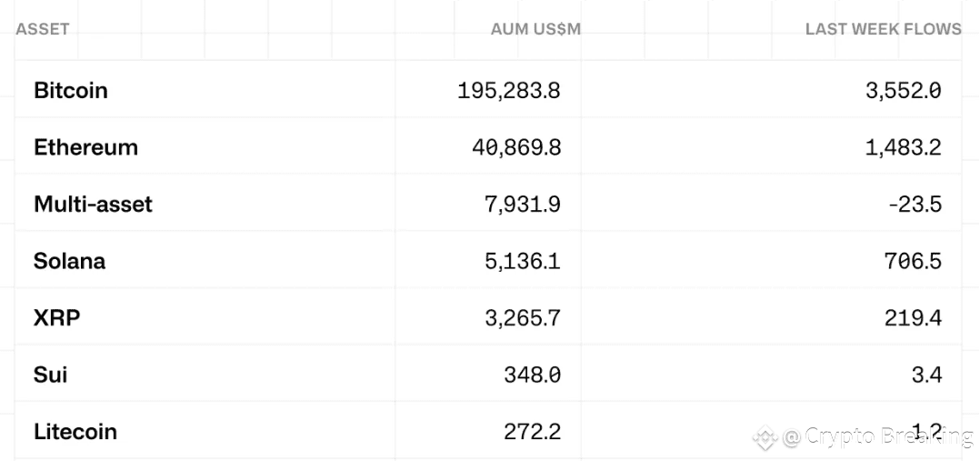Open the @Crypto Breaking watermark text
Viewport: 980px width, 461px height.
point(878,437)
